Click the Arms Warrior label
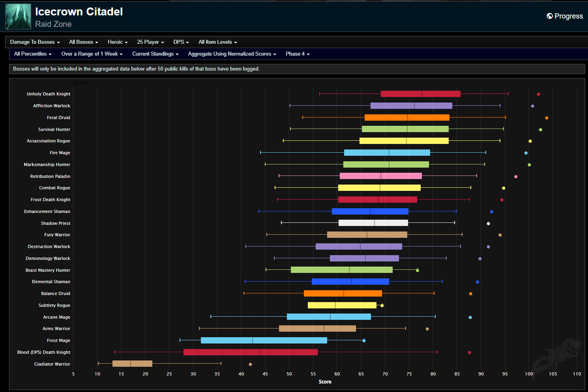The image size is (588, 392). coord(56,329)
